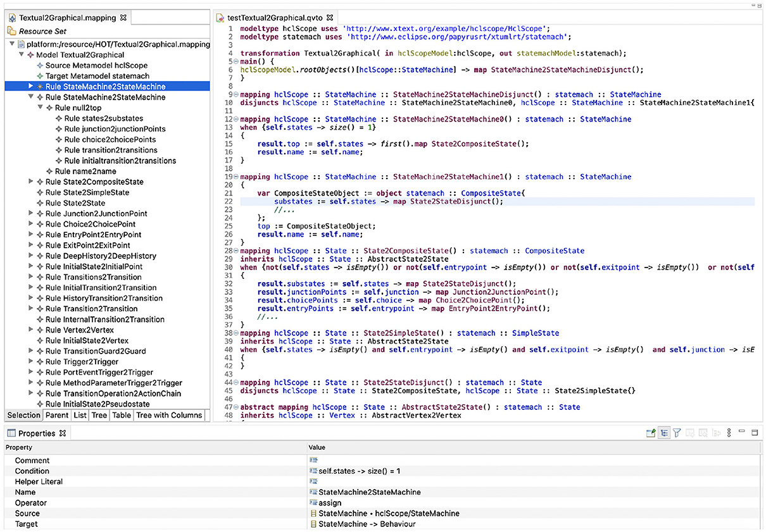Close the Textual2Graphical.mapping tab
Image resolution: width=766 pixels, height=532 pixels.
123,18
